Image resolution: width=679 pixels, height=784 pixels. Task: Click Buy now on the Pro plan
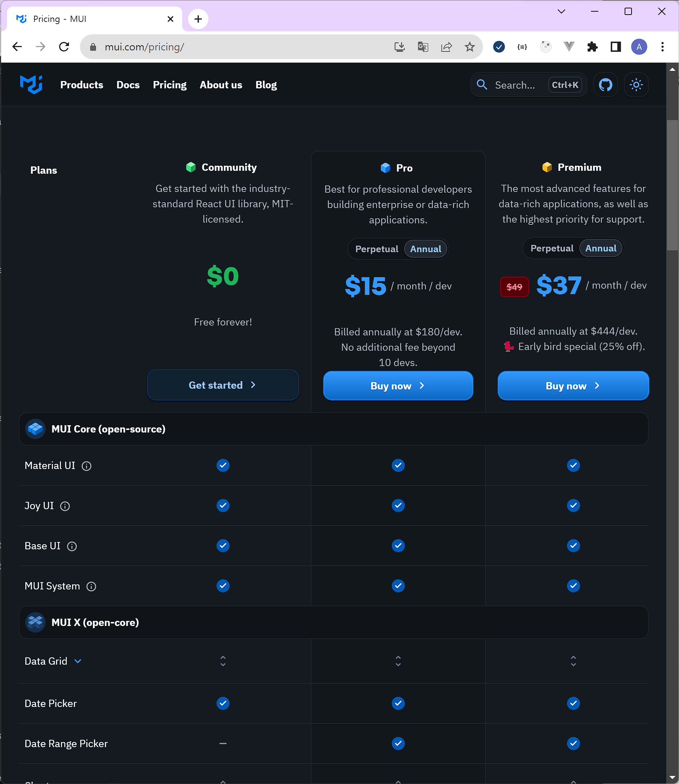pos(398,385)
